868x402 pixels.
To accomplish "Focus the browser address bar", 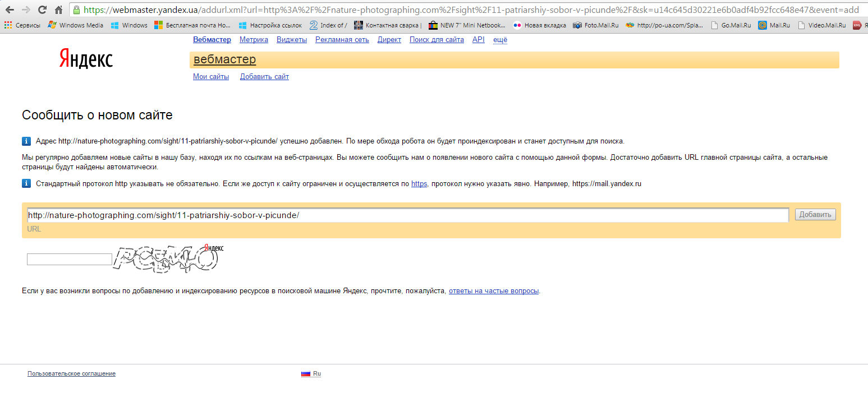I will coord(471,10).
